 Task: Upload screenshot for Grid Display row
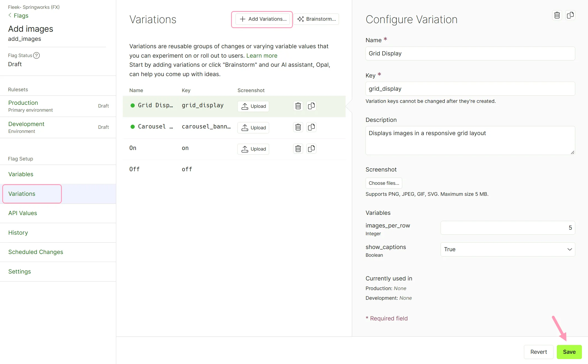253,106
